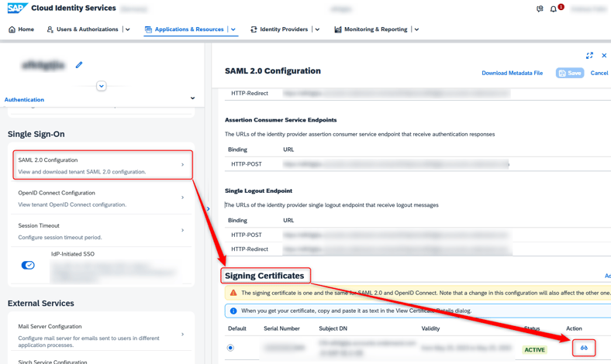Close the SAML 2.0 Configuration panel

[604, 56]
